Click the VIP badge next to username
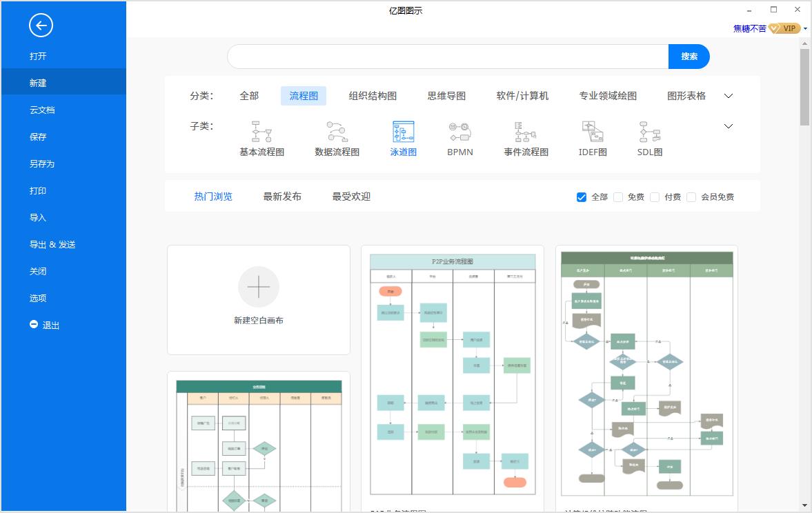 coord(787,28)
